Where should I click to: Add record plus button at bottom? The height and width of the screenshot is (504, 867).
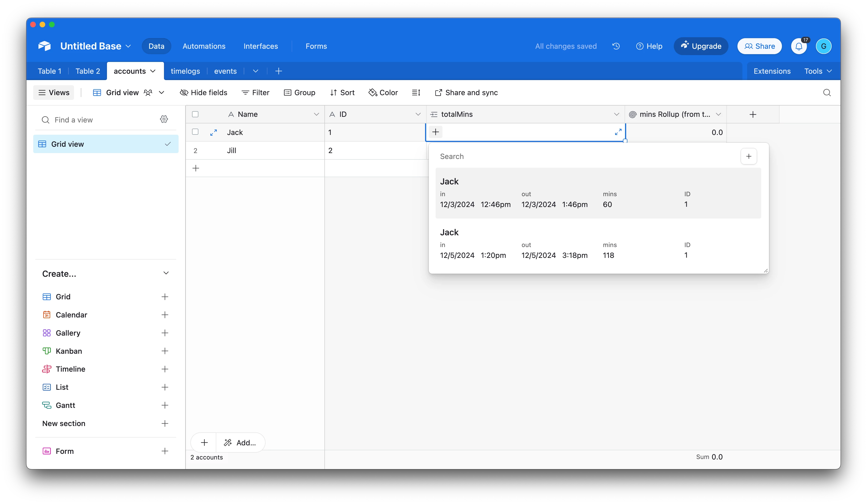(204, 443)
